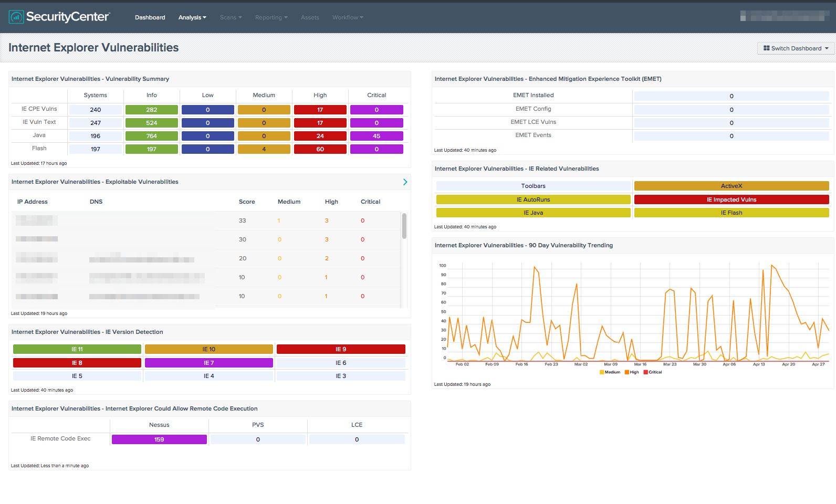836x504 pixels.
Task: Click the Nessus IE Remote Code Exec 159
Action: pyautogui.click(x=159, y=439)
